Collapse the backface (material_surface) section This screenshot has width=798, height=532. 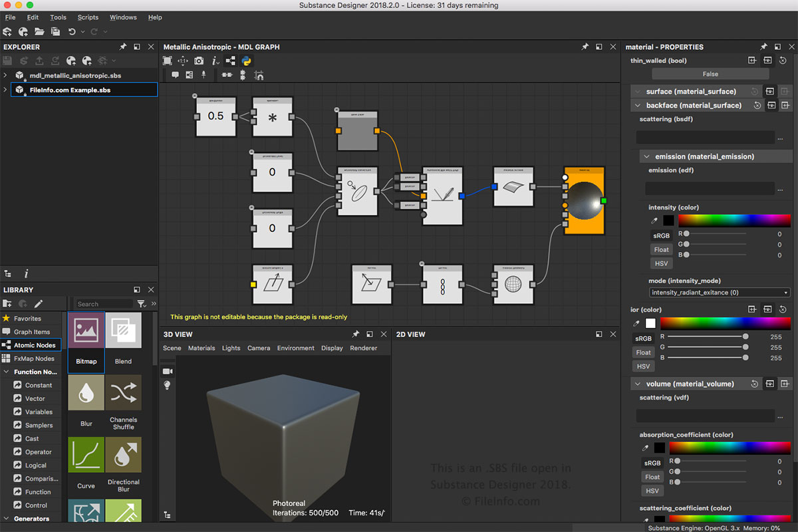pos(638,105)
